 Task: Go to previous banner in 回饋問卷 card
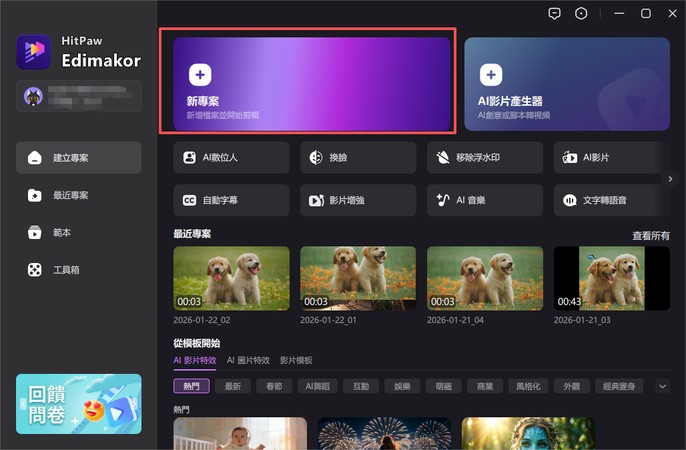(x=23, y=404)
